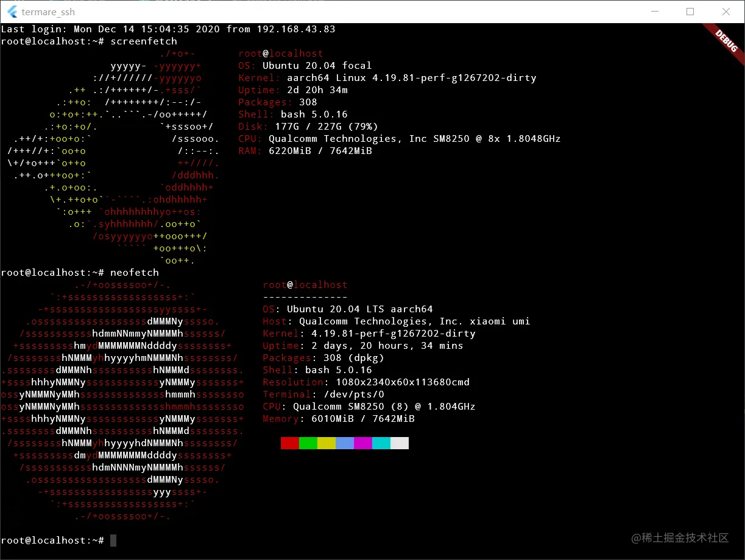Click the '4.19.81-perf-g1267202-dirty' neofetch kernel value
The height and width of the screenshot is (560, 745).
[x=394, y=334]
